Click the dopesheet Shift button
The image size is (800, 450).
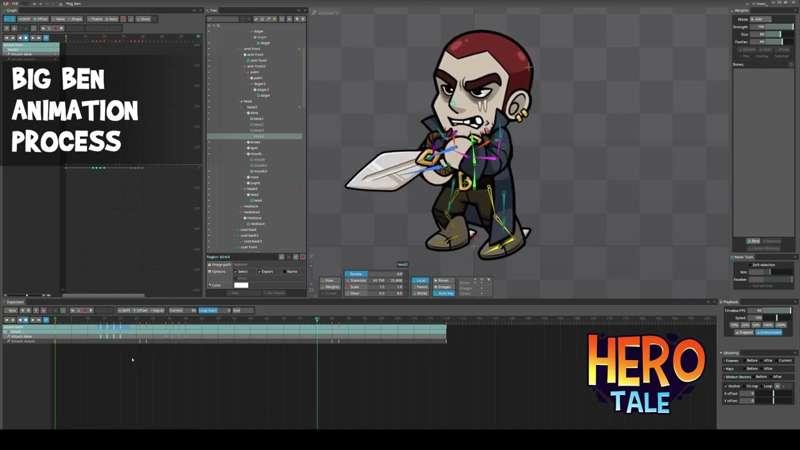[x=125, y=310]
